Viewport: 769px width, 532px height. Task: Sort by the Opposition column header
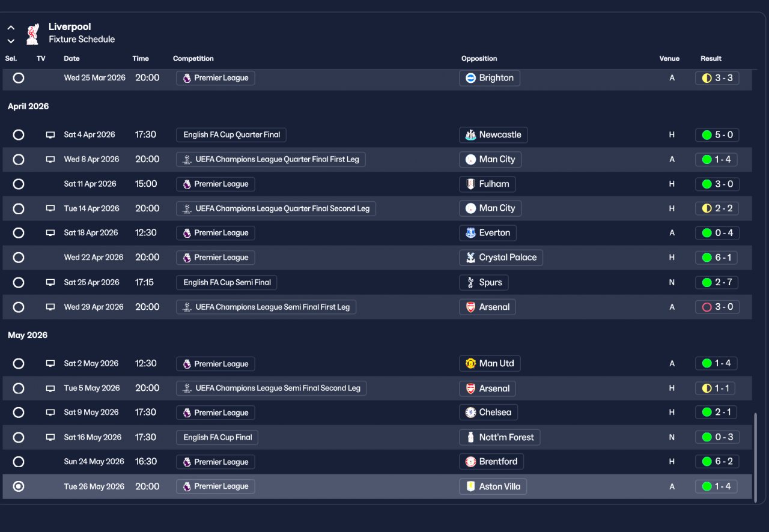[x=479, y=59]
